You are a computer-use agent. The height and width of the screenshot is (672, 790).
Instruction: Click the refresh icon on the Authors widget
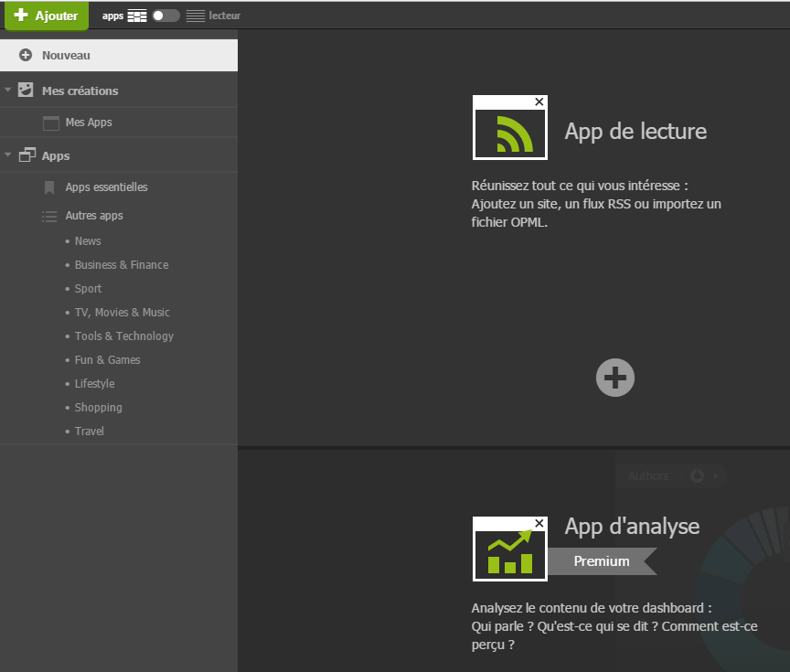pyautogui.click(x=697, y=475)
